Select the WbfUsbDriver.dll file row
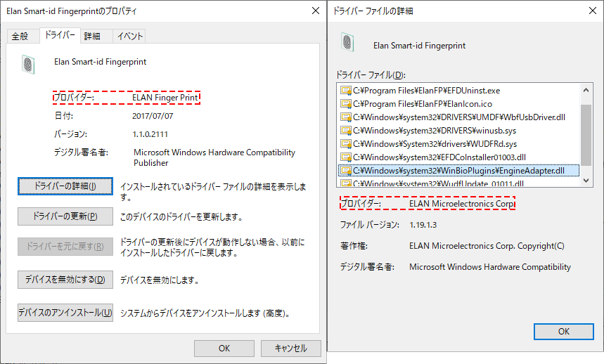This screenshot has width=604, height=364. (459, 117)
